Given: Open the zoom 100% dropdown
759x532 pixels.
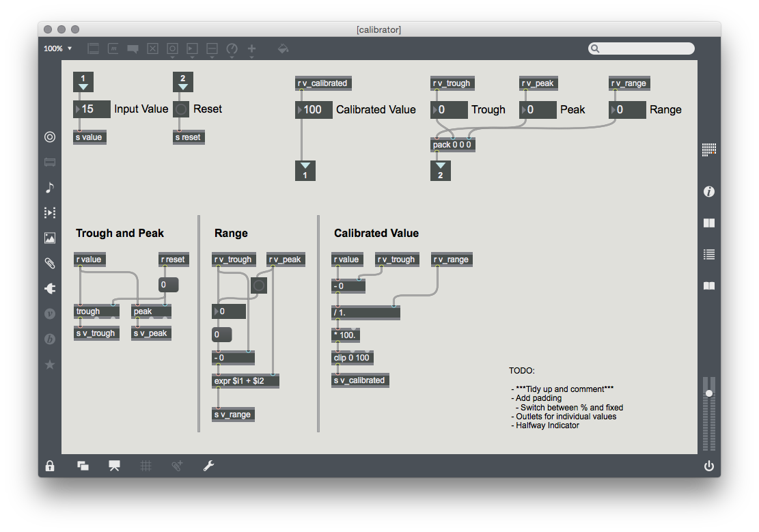Looking at the screenshot, I should (x=57, y=48).
